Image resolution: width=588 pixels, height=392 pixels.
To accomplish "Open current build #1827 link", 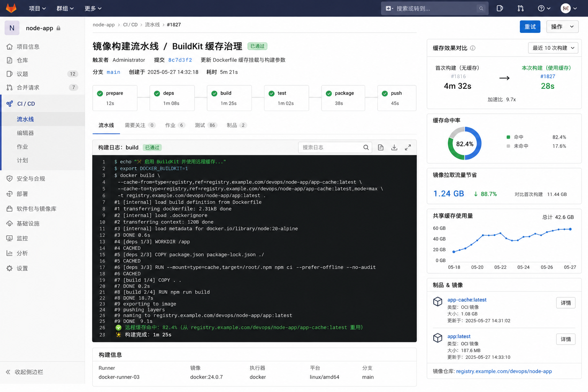I will pyautogui.click(x=548, y=77).
